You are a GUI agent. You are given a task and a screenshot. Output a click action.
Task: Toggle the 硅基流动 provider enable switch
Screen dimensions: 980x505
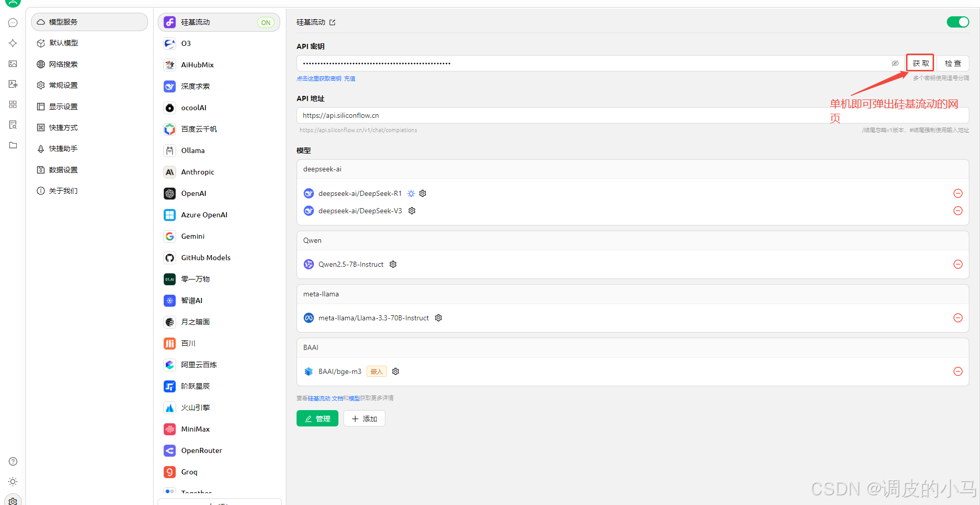tap(958, 22)
